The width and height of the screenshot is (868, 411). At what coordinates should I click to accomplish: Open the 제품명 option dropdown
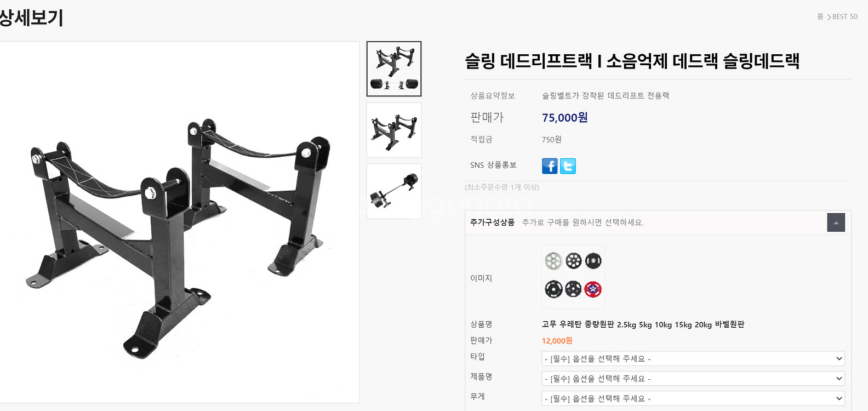click(x=693, y=379)
